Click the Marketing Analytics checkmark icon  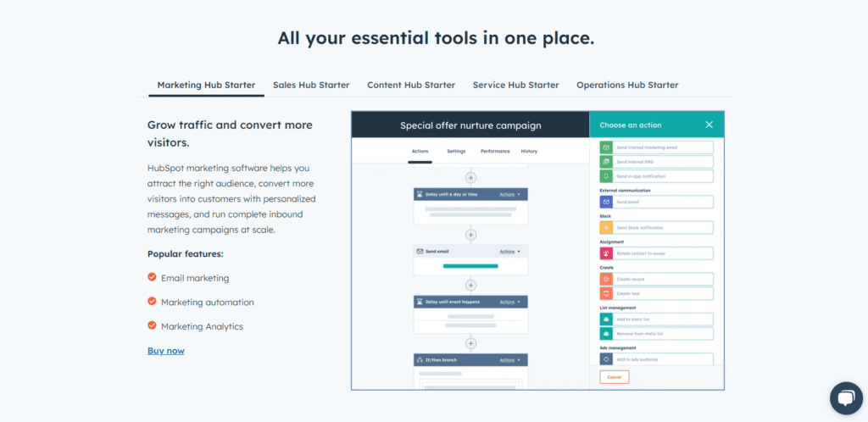coord(152,325)
